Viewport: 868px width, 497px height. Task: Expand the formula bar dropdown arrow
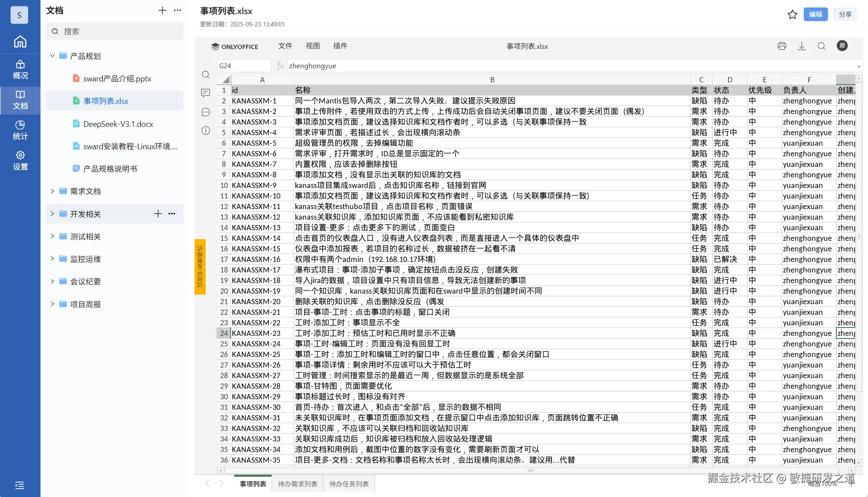coord(858,66)
